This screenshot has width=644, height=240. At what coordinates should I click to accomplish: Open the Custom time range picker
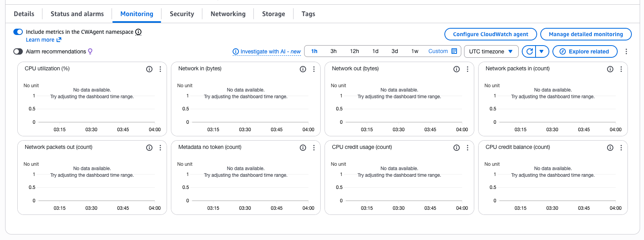tap(442, 51)
